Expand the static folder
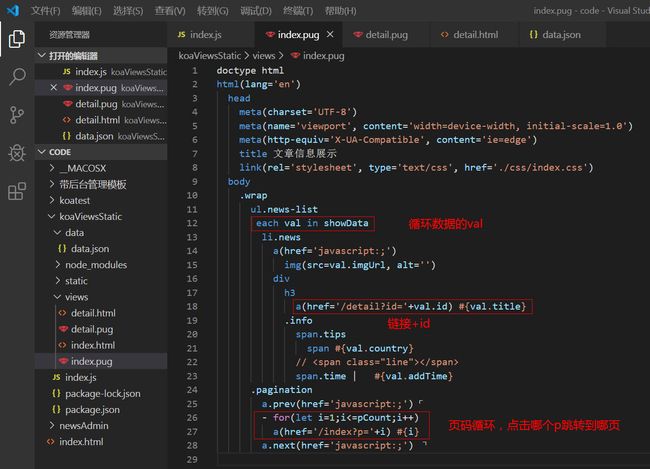 [x=101, y=281]
